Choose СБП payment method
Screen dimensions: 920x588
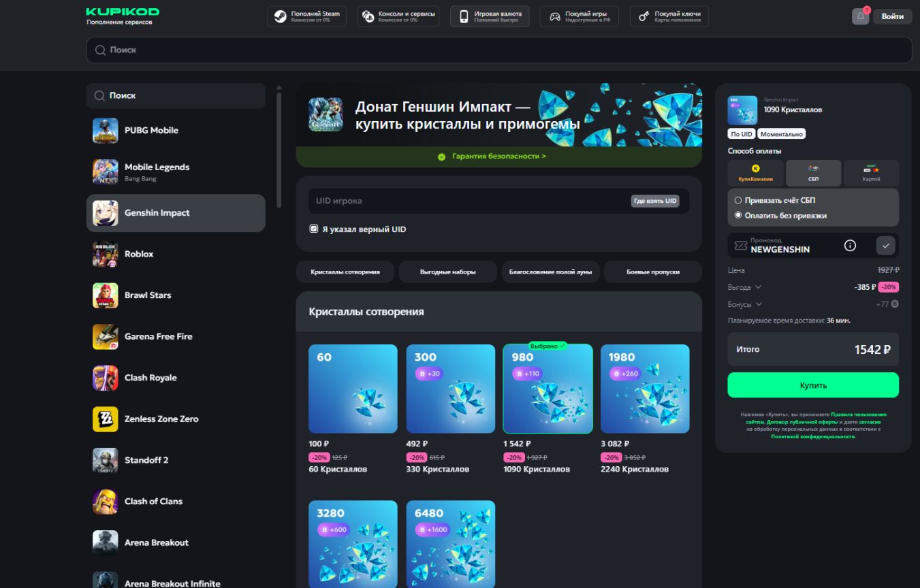pyautogui.click(x=813, y=173)
